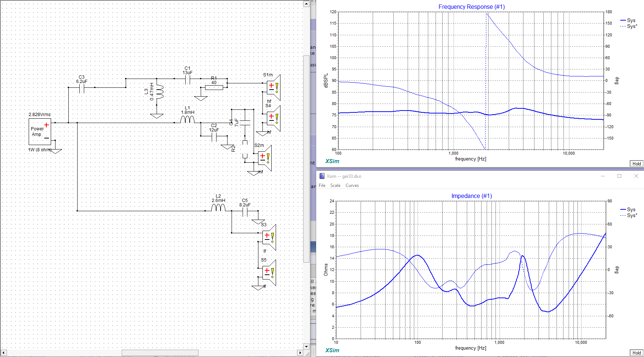Click the schematic horizontal scrollbar thumb
The height and width of the screenshot is (357, 644).
(x=160, y=353)
